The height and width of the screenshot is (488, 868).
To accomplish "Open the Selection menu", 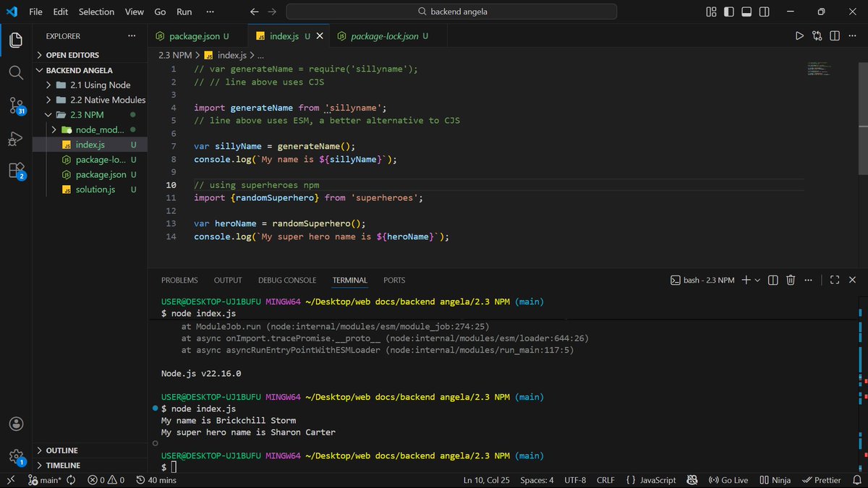I will click(96, 12).
